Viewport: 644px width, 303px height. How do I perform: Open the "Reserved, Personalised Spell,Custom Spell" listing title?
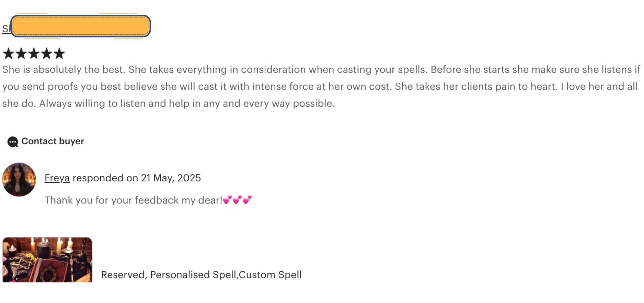(201, 275)
